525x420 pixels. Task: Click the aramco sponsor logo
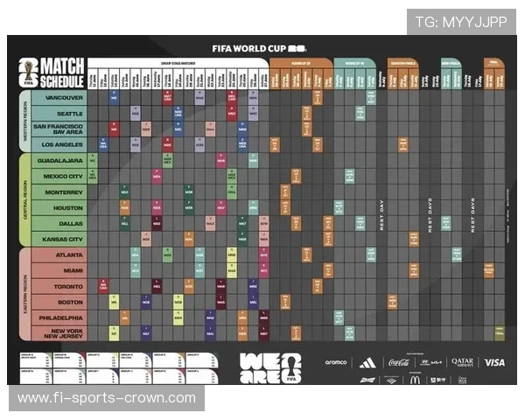336,362
